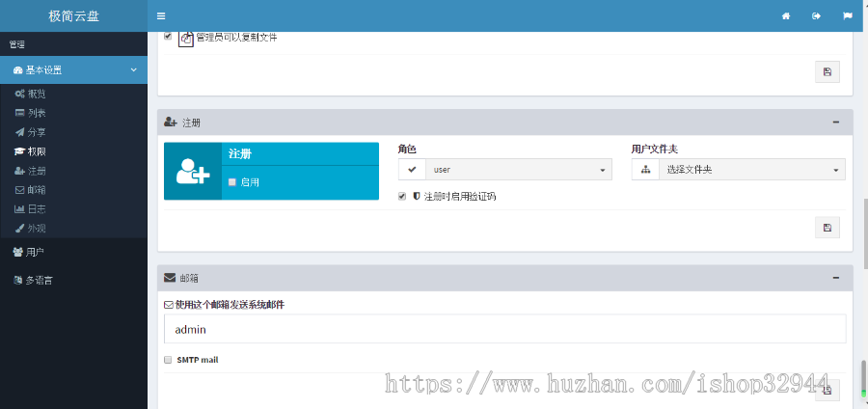Open the 用户 sidebar section
Viewport: 868px width, 409px height.
[x=73, y=253]
